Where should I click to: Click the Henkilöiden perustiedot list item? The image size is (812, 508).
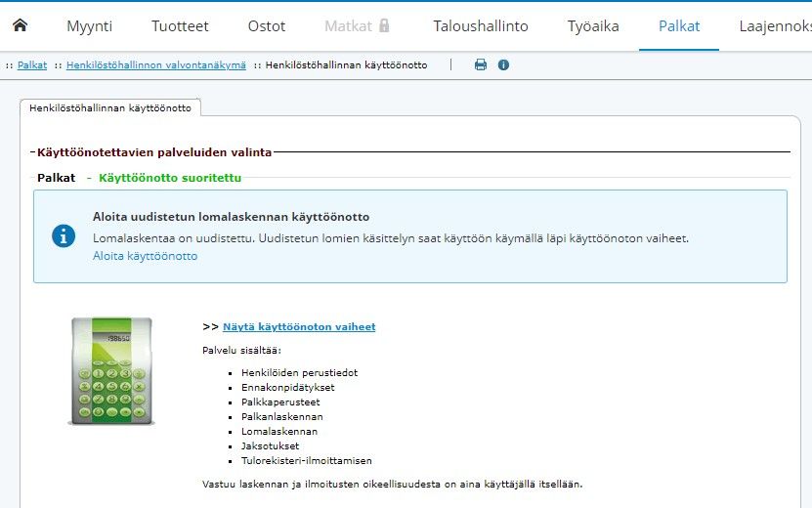299,373
